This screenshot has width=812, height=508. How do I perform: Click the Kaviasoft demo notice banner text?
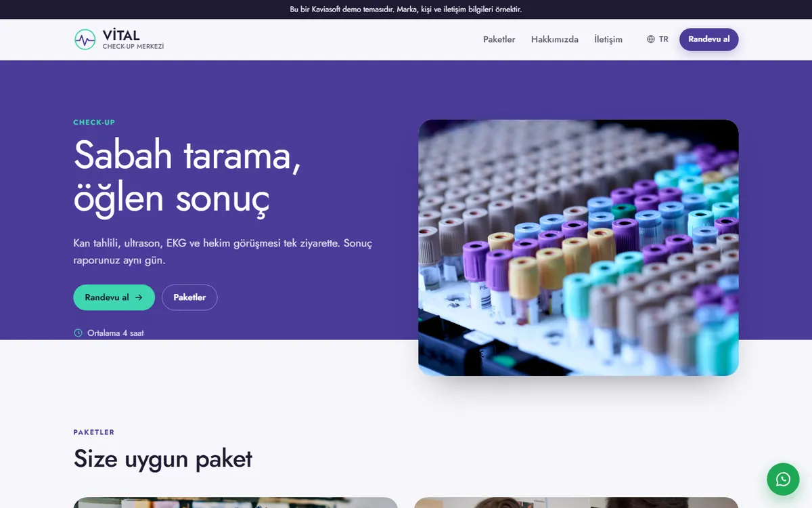click(x=406, y=9)
